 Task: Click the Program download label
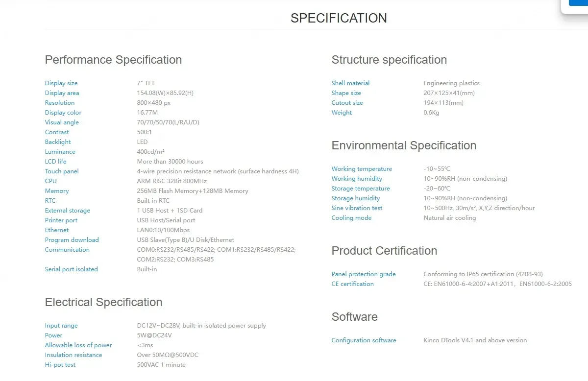[x=72, y=240]
